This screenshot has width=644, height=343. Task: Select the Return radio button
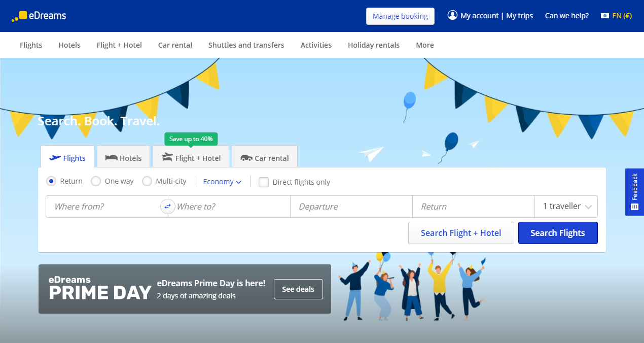pyautogui.click(x=51, y=181)
